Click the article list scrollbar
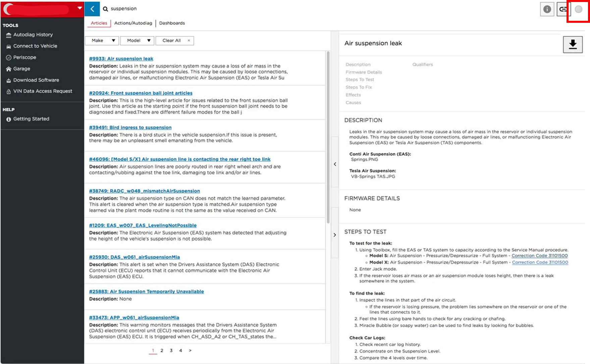Screen dimensions: 590x364 pos(328,138)
